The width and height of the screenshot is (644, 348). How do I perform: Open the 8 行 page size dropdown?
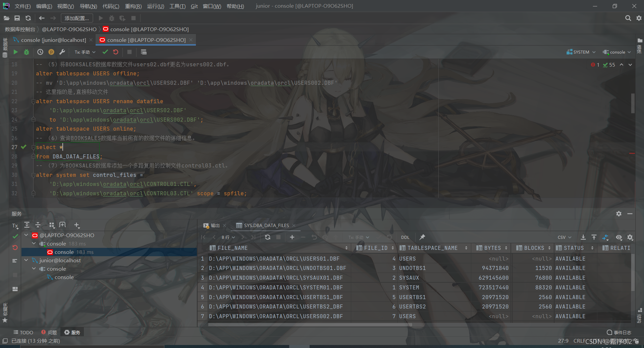click(228, 237)
